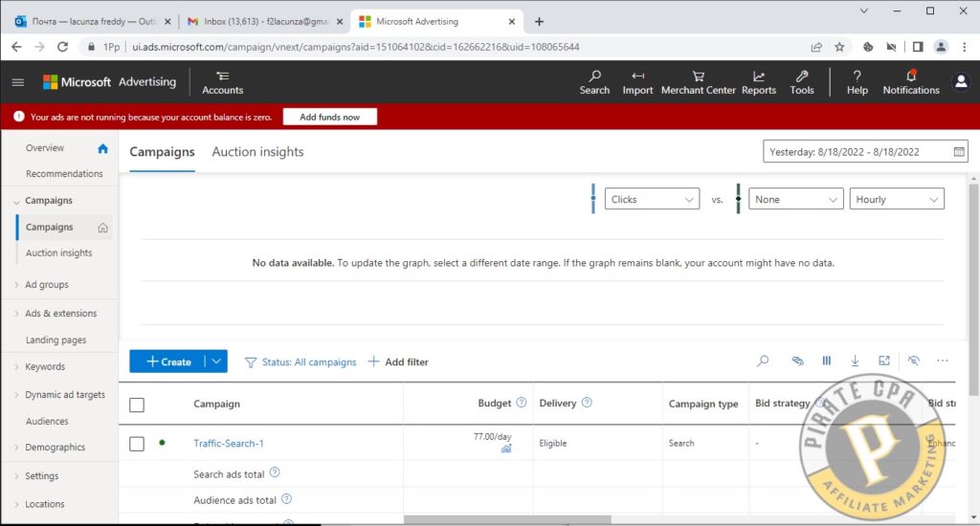This screenshot has width=980, height=526.
Task: Open the Accounts menu
Action: pos(222,82)
